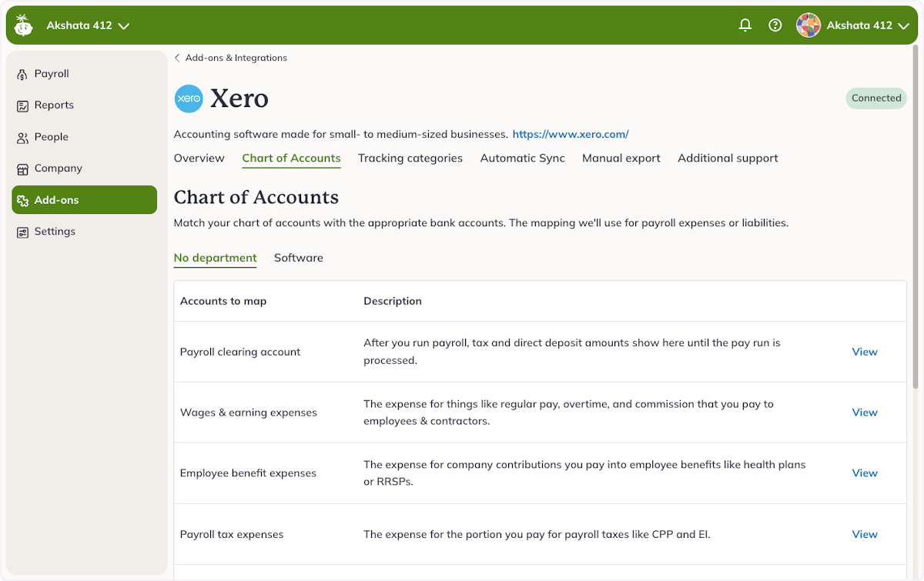924x581 pixels.
Task: Open Settings from the sidebar icon
Action: (21, 231)
